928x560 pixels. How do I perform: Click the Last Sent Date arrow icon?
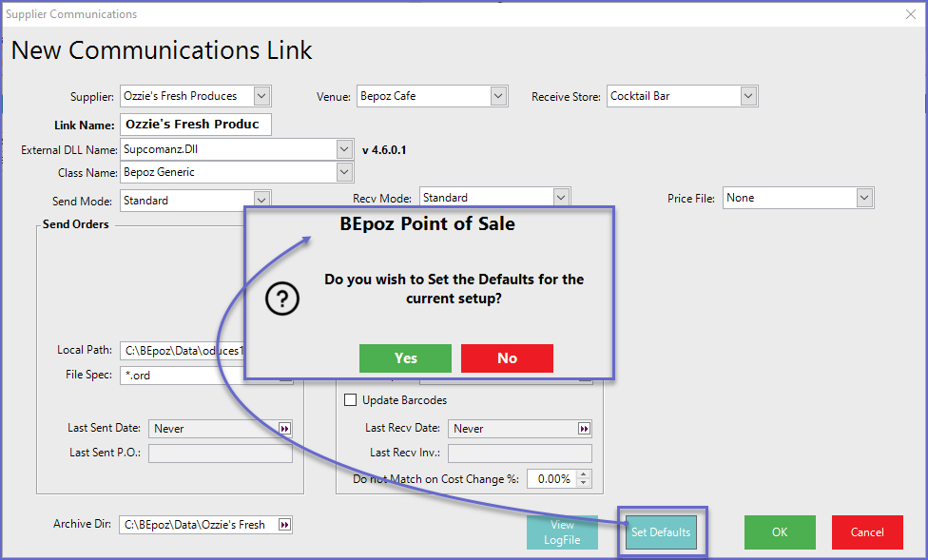284,429
